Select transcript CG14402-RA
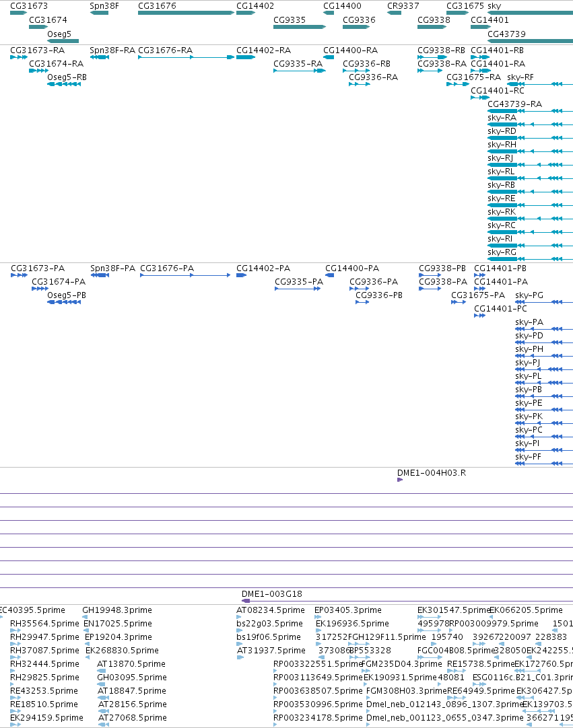 click(x=263, y=50)
